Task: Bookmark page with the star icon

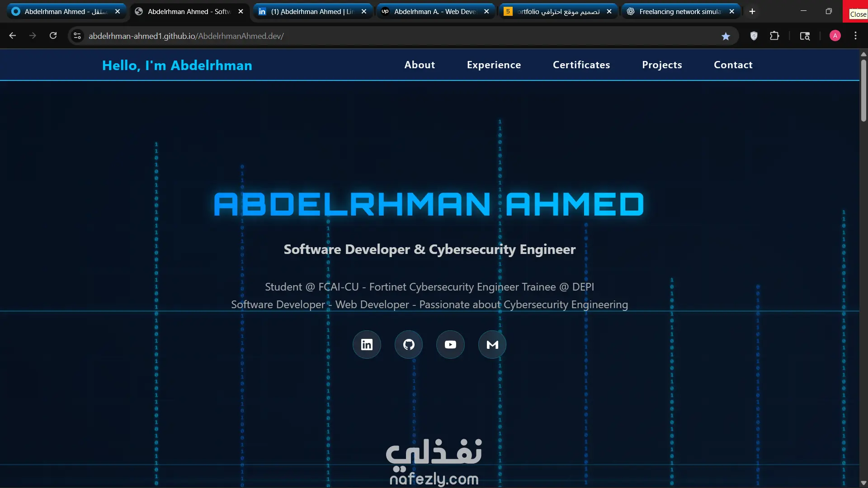Action: click(726, 36)
